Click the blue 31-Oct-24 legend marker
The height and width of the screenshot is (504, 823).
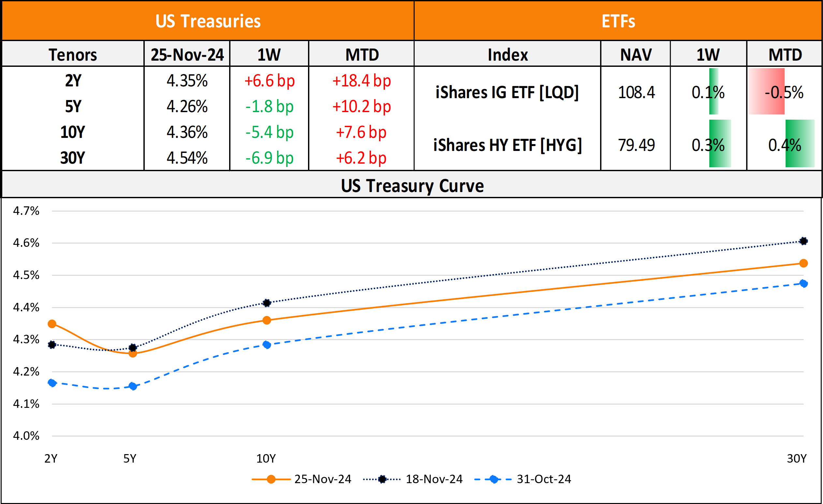point(493,479)
